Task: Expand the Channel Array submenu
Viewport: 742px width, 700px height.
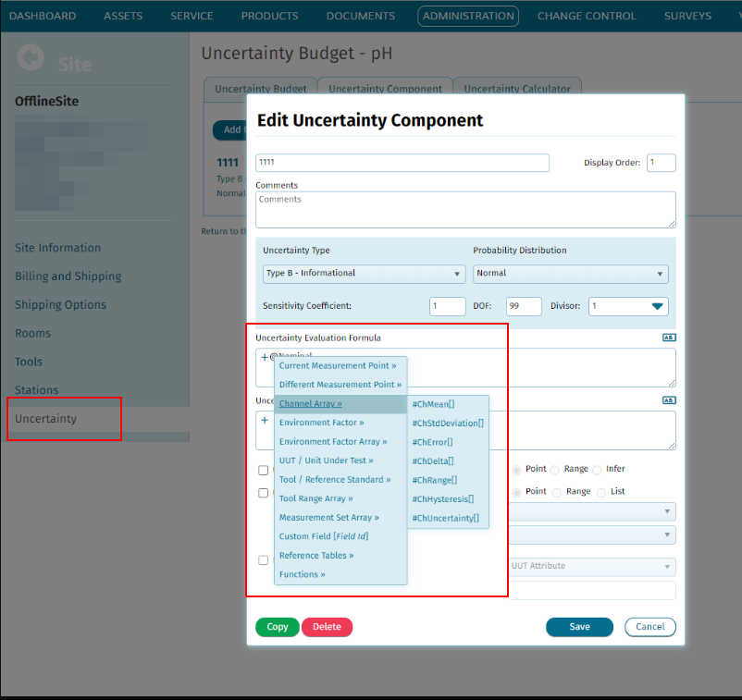Action: tap(340, 404)
